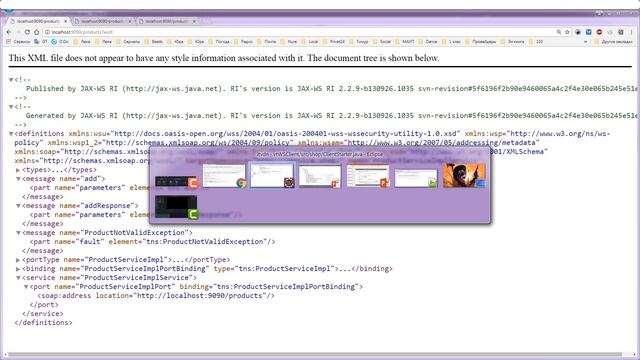The height and width of the screenshot is (360, 640).
Task: Collapse the service ProductServiceImplService node
Action: point(18,278)
